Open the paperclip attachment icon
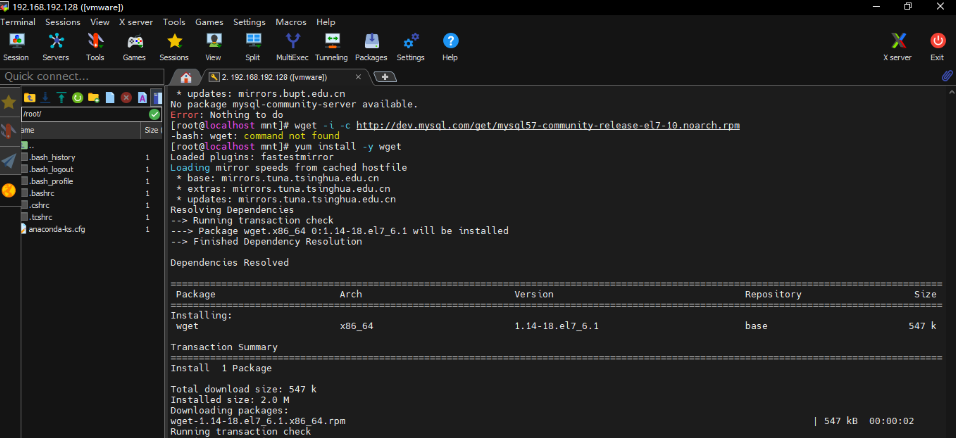The height and width of the screenshot is (438, 956). pos(946,77)
